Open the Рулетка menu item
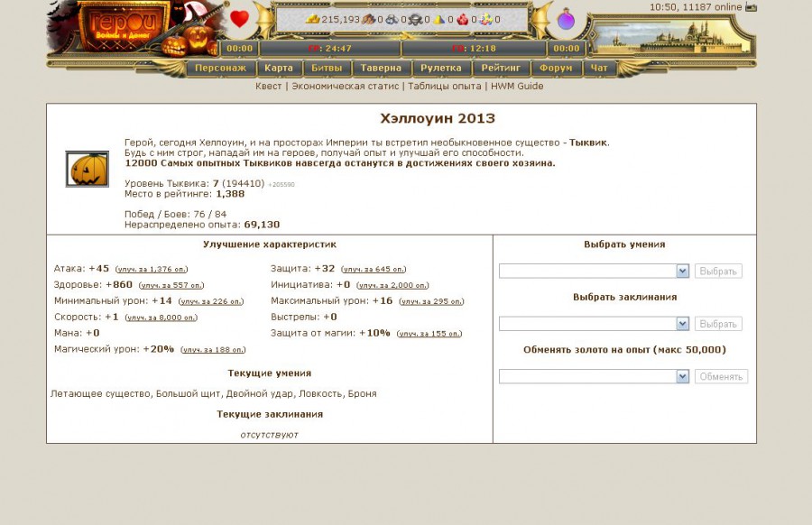The width and height of the screenshot is (812, 525). pyautogui.click(x=440, y=68)
